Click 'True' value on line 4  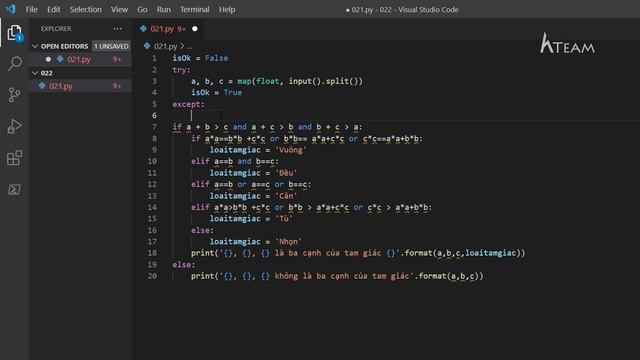[x=233, y=93]
